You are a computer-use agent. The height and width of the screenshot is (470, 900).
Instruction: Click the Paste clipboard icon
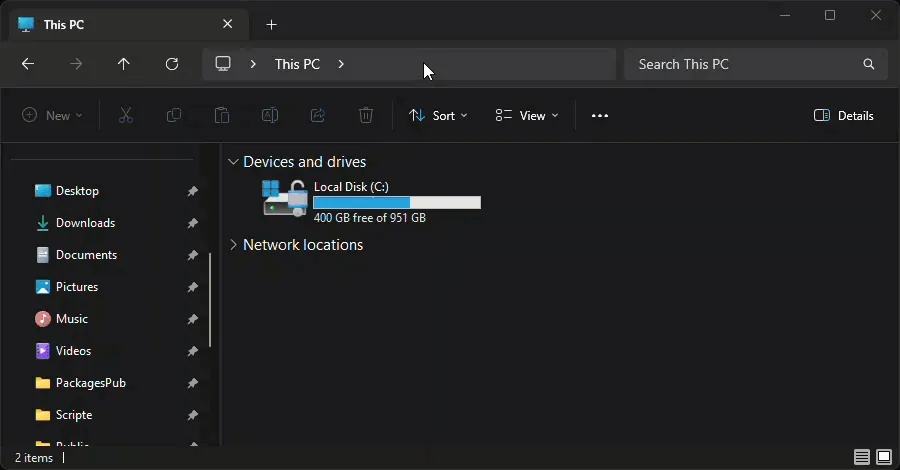[222, 115]
